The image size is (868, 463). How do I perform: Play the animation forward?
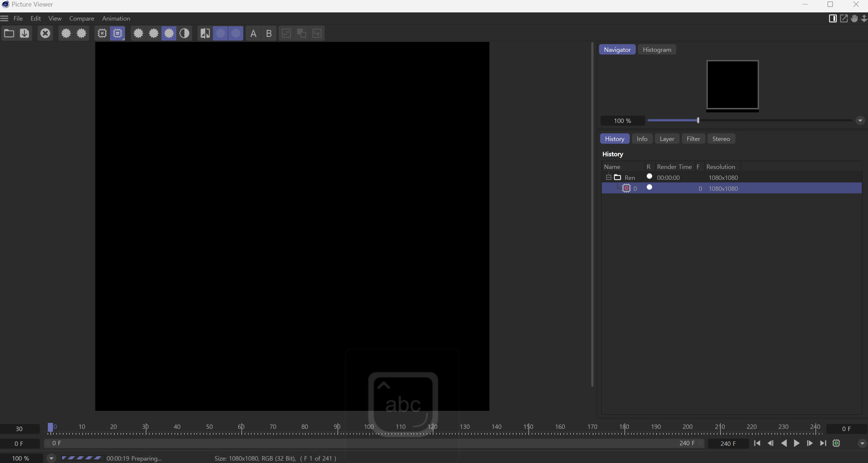coord(796,443)
